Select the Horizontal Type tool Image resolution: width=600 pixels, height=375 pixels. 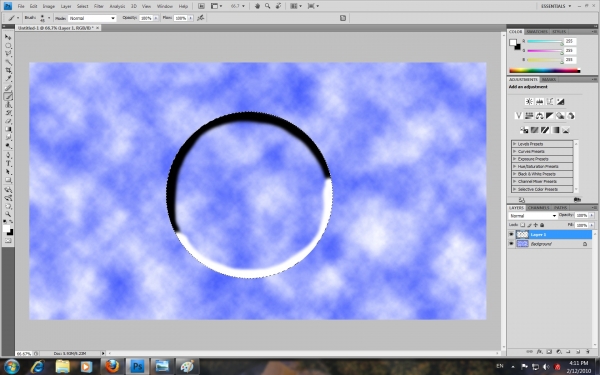click(x=8, y=164)
